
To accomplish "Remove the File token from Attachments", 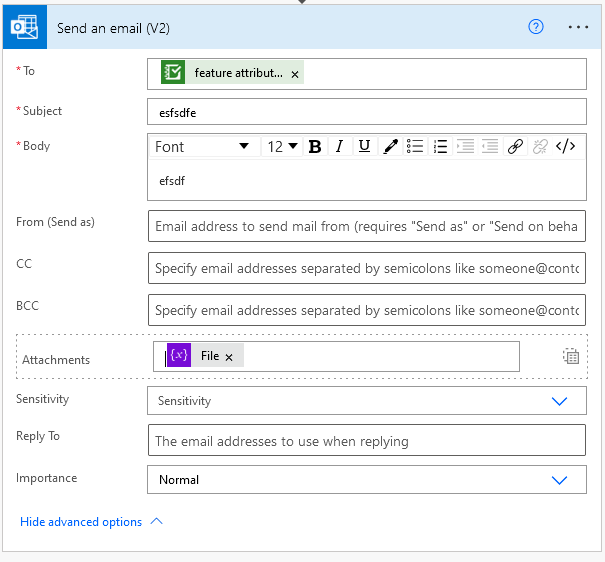I will click(229, 357).
